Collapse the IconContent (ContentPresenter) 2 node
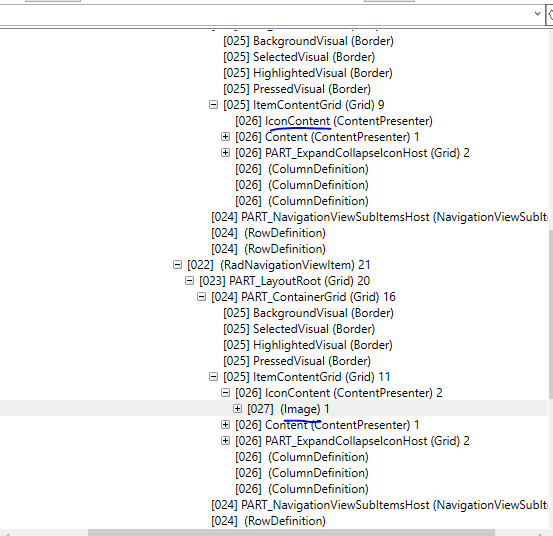 [225, 393]
